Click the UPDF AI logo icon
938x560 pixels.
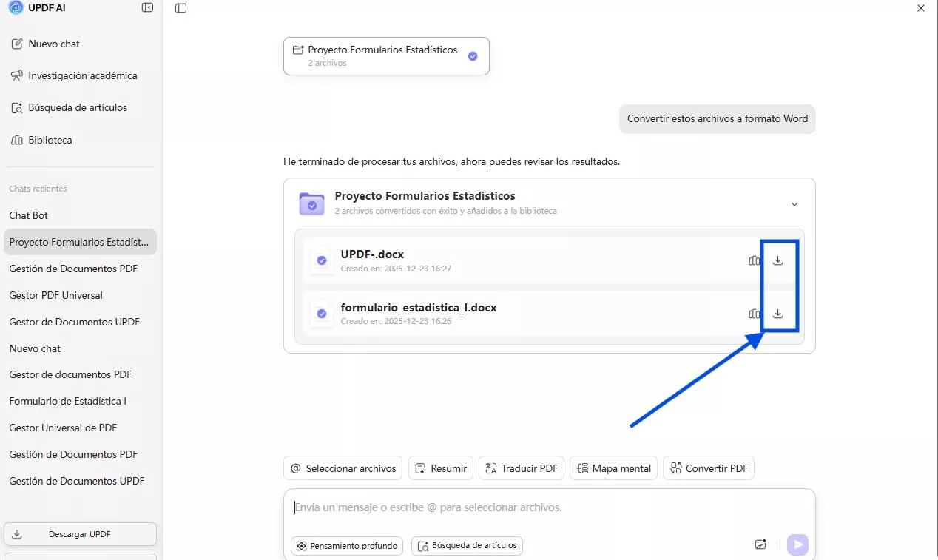16,7
